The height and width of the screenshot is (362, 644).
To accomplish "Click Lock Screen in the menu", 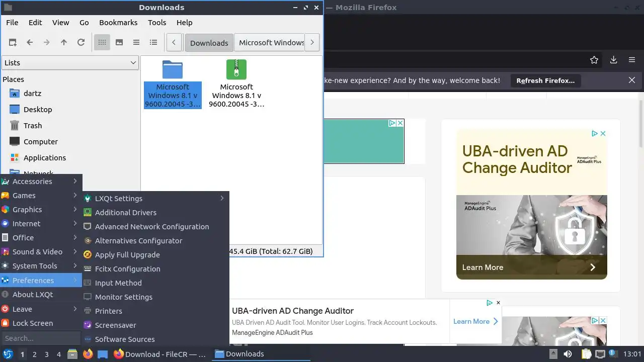I will pyautogui.click(x=41, y=323).
